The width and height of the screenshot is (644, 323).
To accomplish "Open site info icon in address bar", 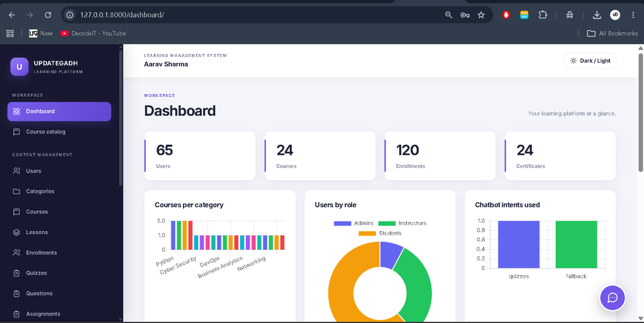I will click(70, 14).
